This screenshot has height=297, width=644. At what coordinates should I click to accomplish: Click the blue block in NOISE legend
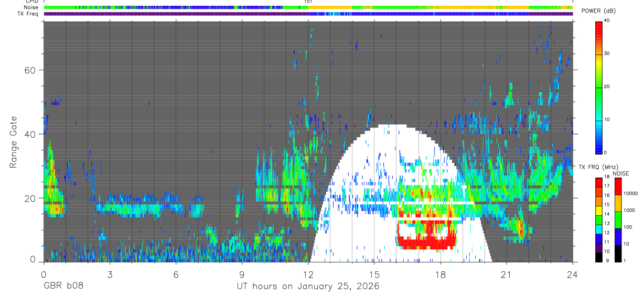click(618, 237)
